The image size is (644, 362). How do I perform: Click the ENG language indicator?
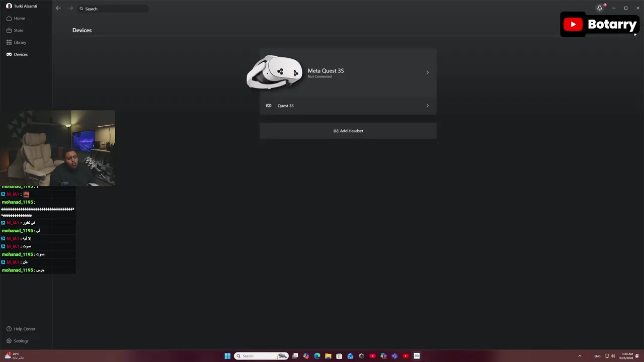[597, 356]
